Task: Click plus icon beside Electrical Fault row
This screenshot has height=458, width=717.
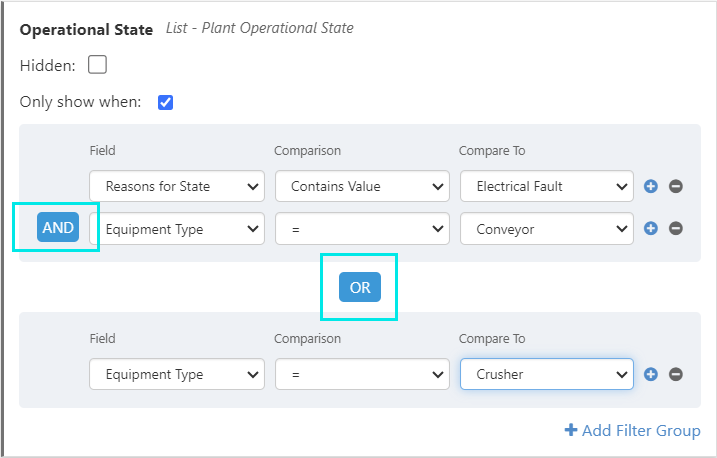Action: [650, 186]
